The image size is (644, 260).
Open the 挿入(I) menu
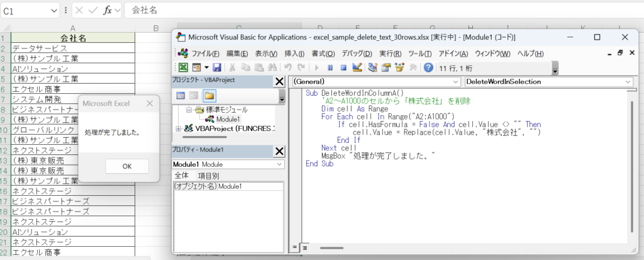294,54
